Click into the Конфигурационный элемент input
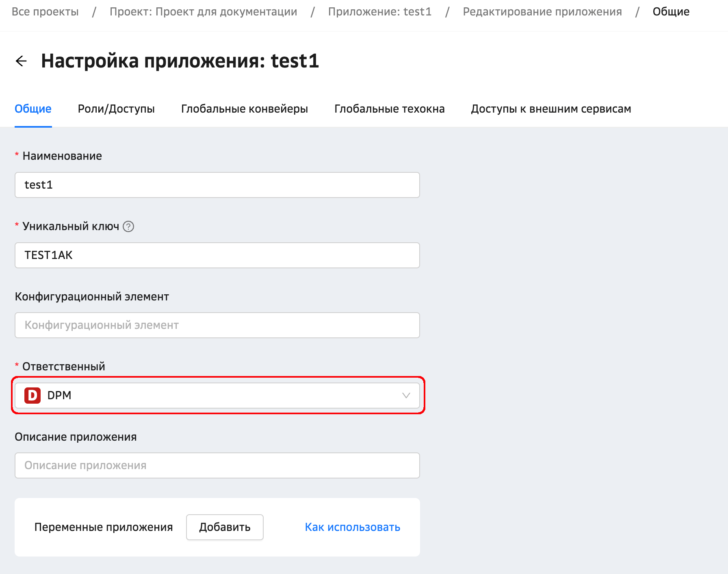 (x=217, y=325)
